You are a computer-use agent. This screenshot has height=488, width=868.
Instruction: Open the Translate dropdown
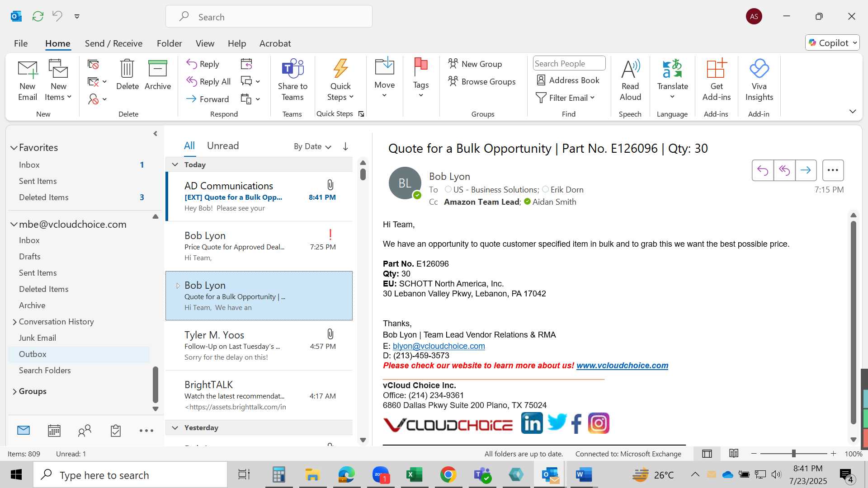pyautogui.click(x=672, y=80)
